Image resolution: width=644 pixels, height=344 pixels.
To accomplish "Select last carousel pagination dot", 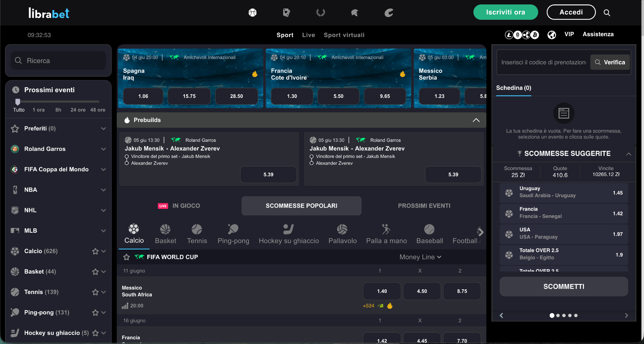I will coord(576,316).
